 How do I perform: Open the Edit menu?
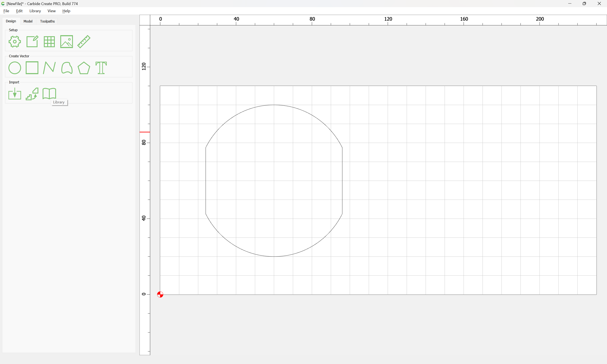19,11
